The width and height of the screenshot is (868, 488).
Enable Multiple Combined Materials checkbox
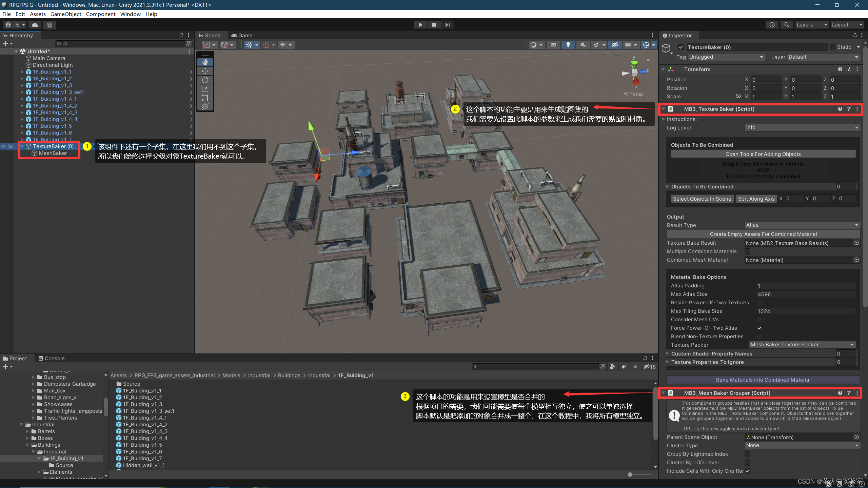[x=747, y=251]
